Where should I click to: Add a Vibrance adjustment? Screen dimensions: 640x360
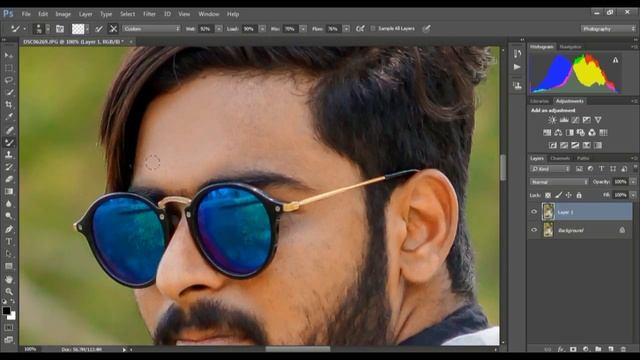click(x=598, y=120)
